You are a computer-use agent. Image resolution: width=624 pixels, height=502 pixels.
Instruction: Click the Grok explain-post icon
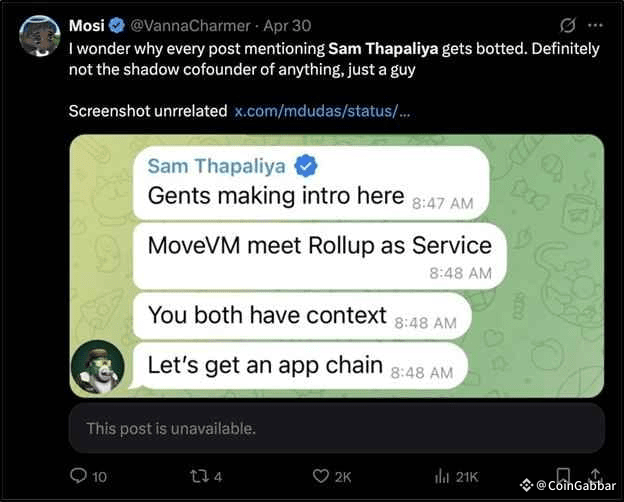(x=567, y=25)
